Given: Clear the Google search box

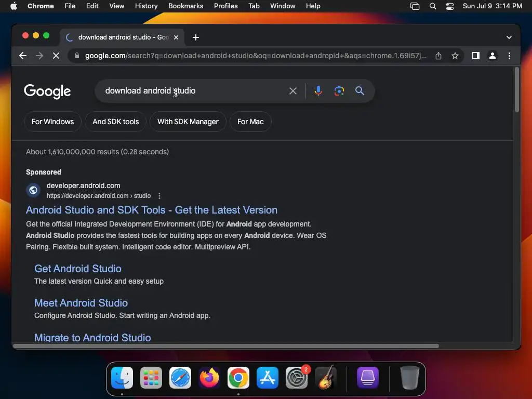Looking at the screenshot, I should coord(293,91).
